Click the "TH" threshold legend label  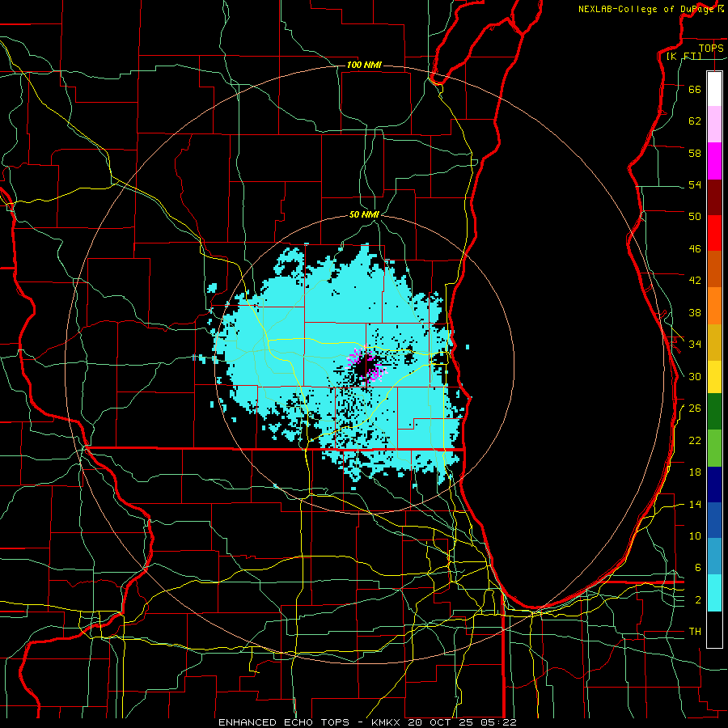(695, 631)
